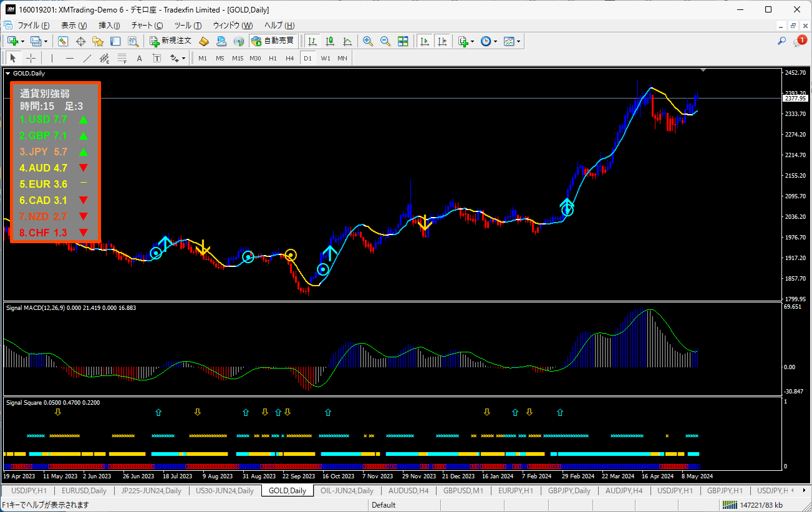Open the ファイル menu

[34, 26]
